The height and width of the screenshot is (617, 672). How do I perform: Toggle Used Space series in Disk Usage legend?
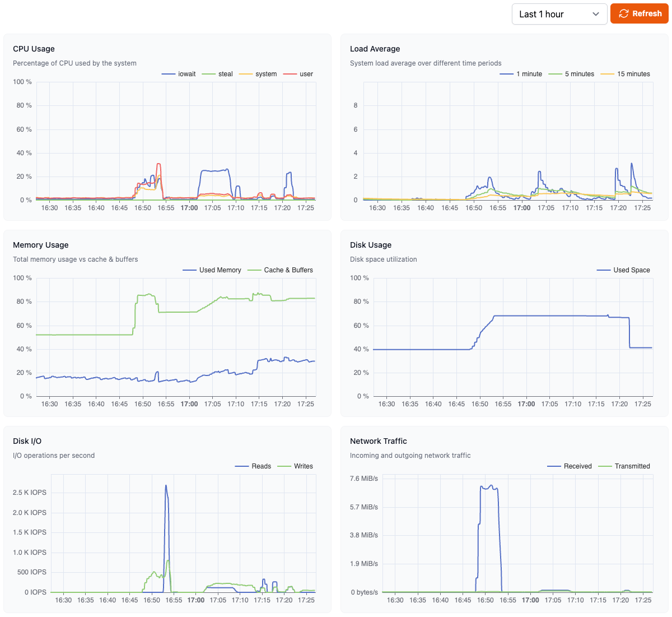623,270
